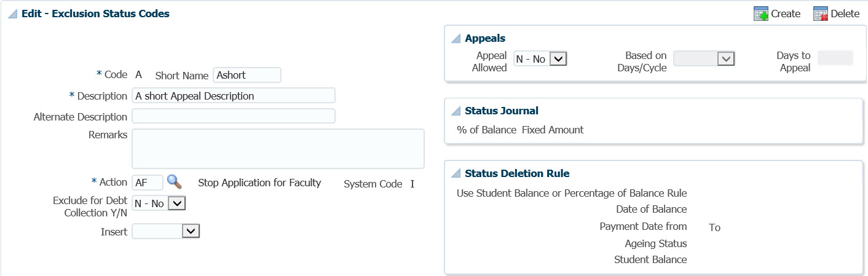868x276 pixels.
Task: Click the Create button label
Action: pos(786,14)
